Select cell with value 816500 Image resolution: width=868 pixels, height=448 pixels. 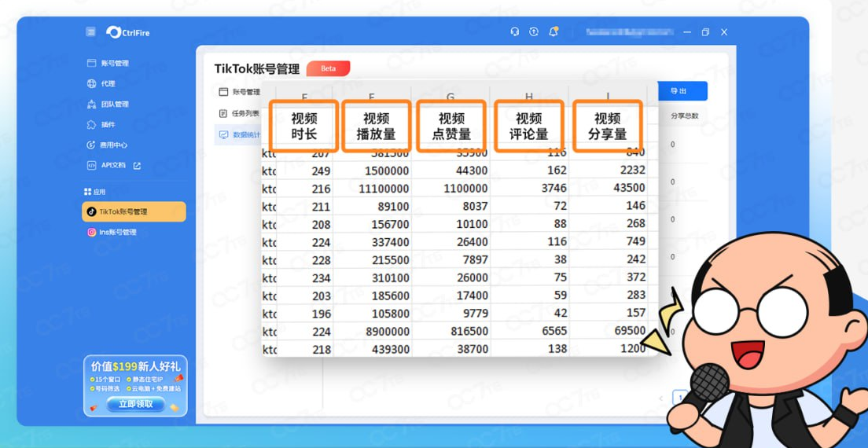[451, 332]
